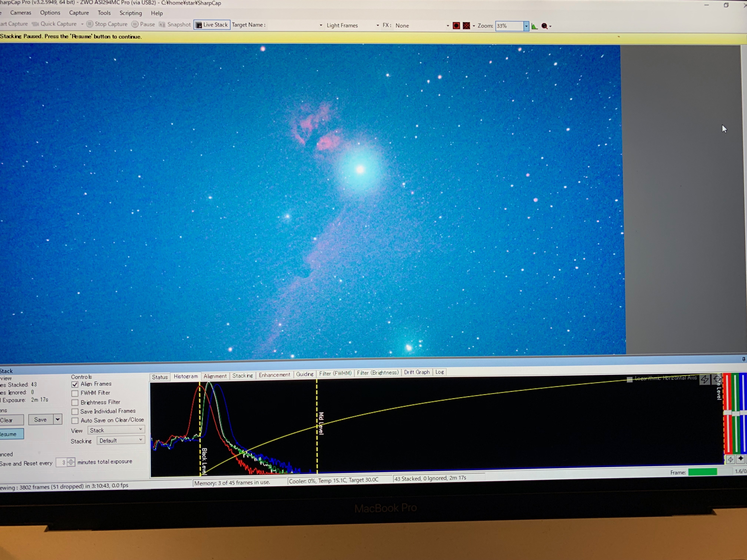Expand the View Stack dropdown
This screenshot has width=747, height=560.
point(116,430)
